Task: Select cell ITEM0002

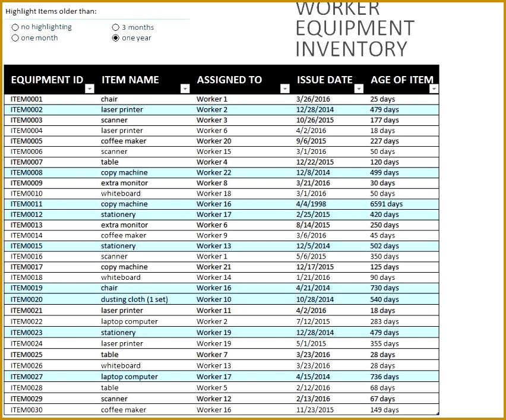Action: tap(27, 110)
